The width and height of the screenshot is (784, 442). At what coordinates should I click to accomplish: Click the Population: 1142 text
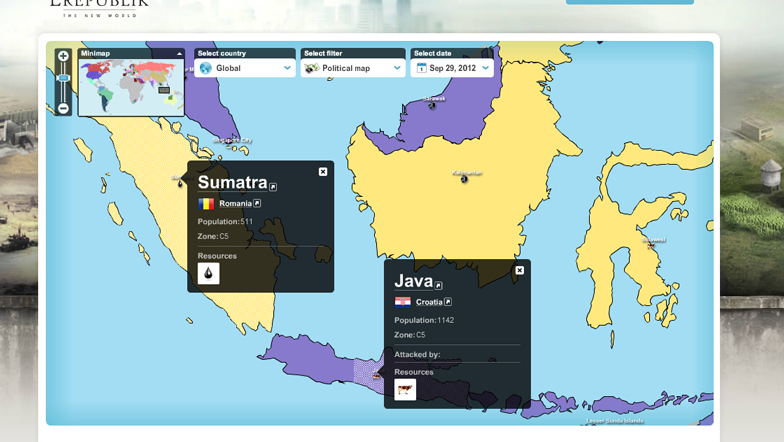[x=424, y=320]
